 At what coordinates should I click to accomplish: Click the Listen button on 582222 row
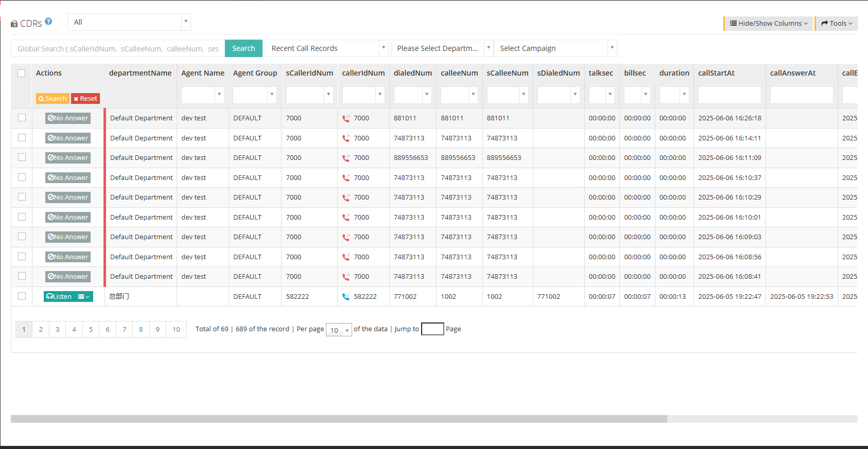coord(60,297)
